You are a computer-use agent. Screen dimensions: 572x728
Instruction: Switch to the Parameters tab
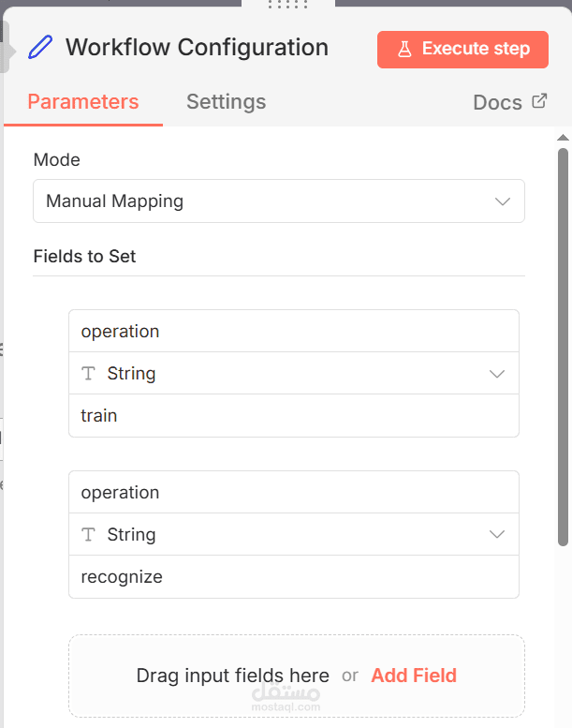point(83,102)
